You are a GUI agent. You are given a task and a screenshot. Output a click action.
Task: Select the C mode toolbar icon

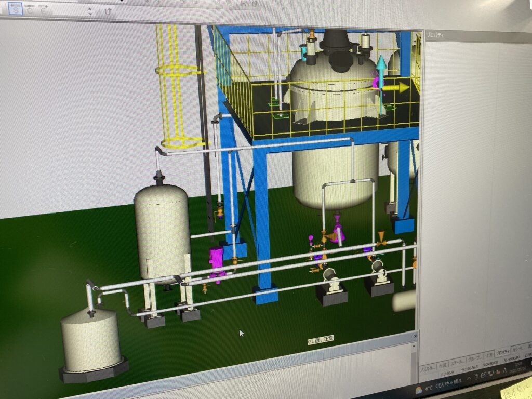pos(30,9)
